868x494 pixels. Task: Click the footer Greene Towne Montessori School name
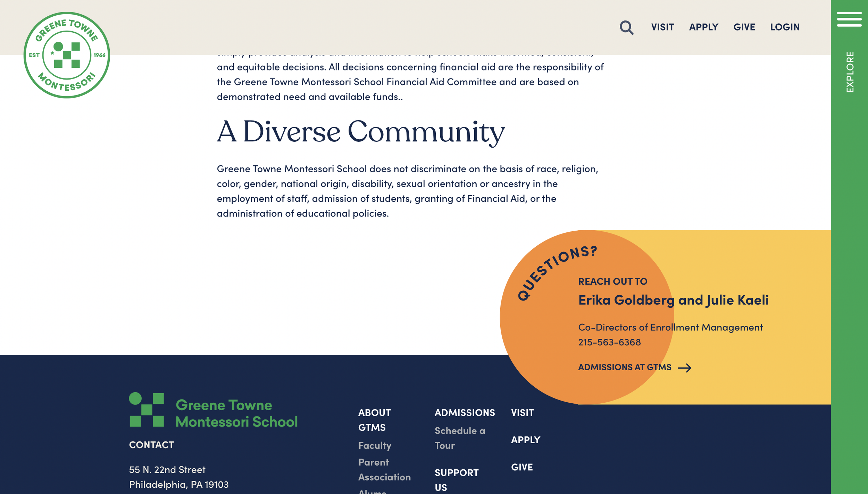pyautogui.click(x=236, y=413)
